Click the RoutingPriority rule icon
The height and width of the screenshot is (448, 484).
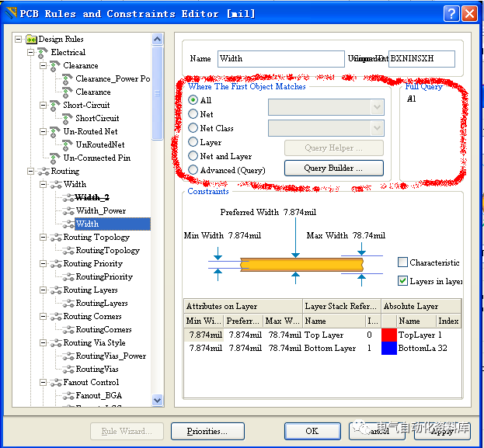pos(68,276)
